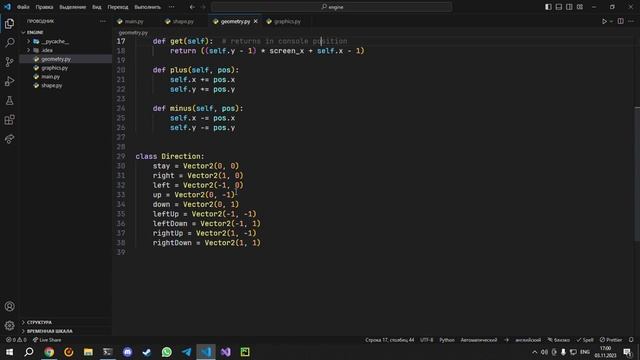Change the UTF-8 encoding in status bar

coord(427,340)
